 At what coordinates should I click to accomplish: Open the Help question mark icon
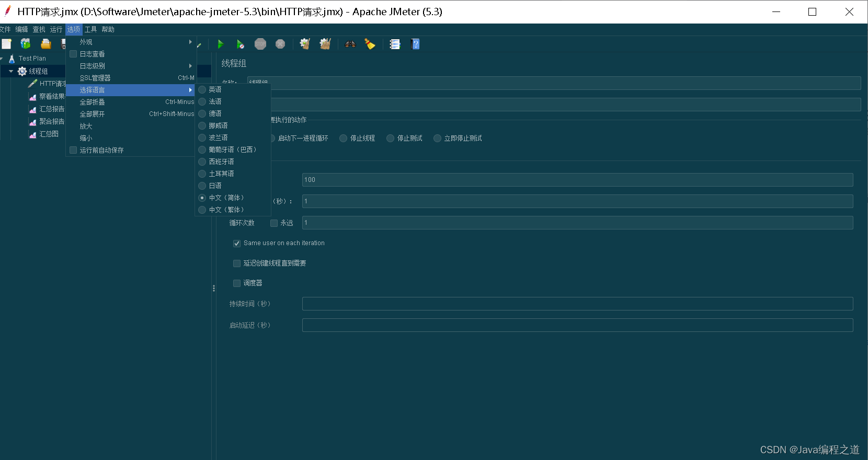coord(416,44)
